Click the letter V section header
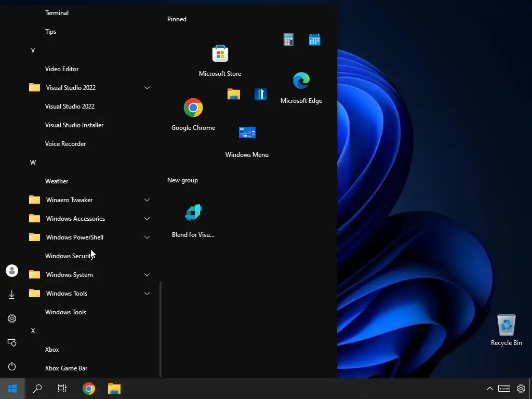The height and width of the screenshot is (399, 532). click(33, 50)
